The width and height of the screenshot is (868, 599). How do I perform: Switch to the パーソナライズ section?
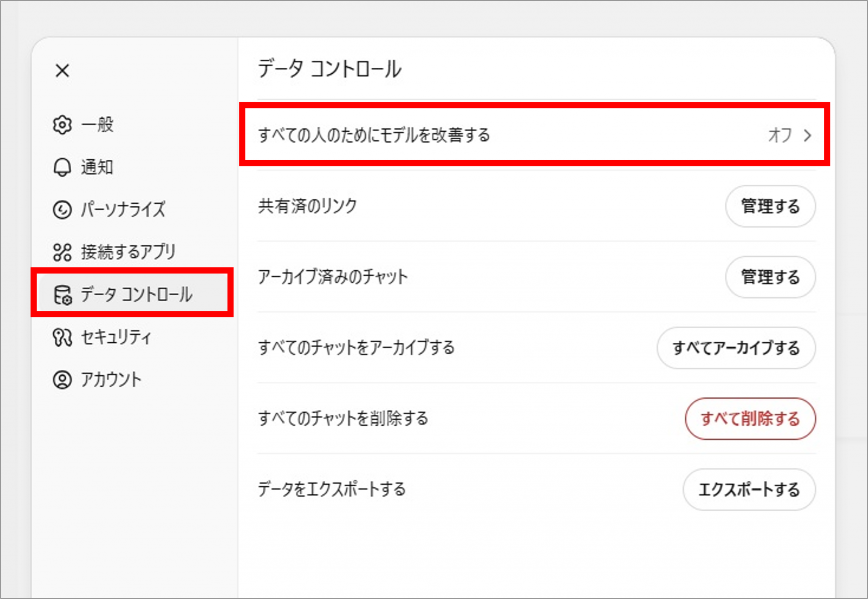click(123, 210)
